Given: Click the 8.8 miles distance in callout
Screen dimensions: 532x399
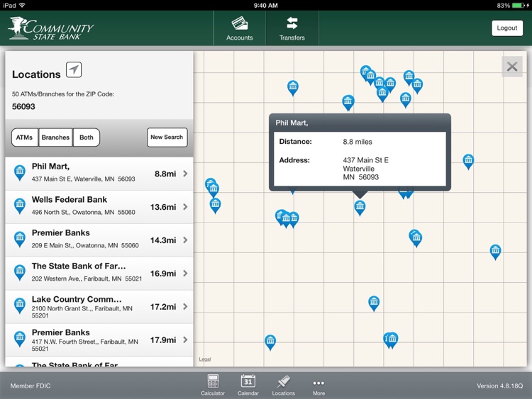Looking at the screenshot, I should pos(358,142).
